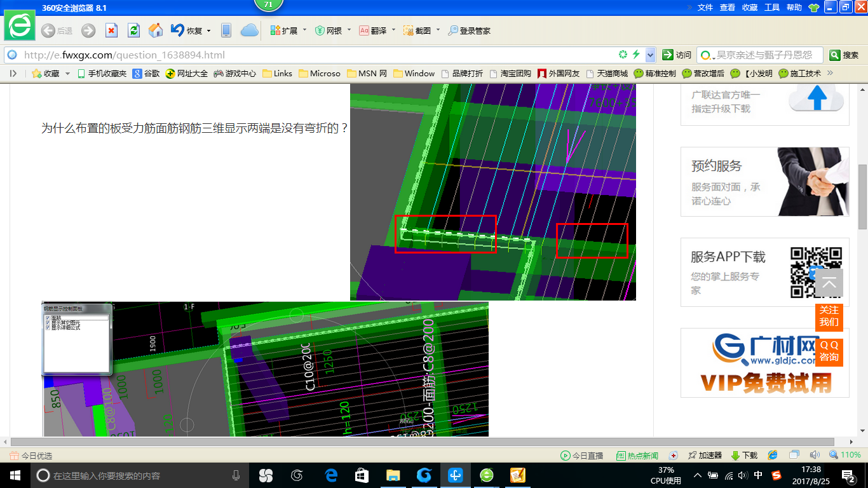Image resolution: width=868 pixels, height=488 pixels.
Task: Open 手机收藏夹 bookmark
Action: click(x=102, y=74)
